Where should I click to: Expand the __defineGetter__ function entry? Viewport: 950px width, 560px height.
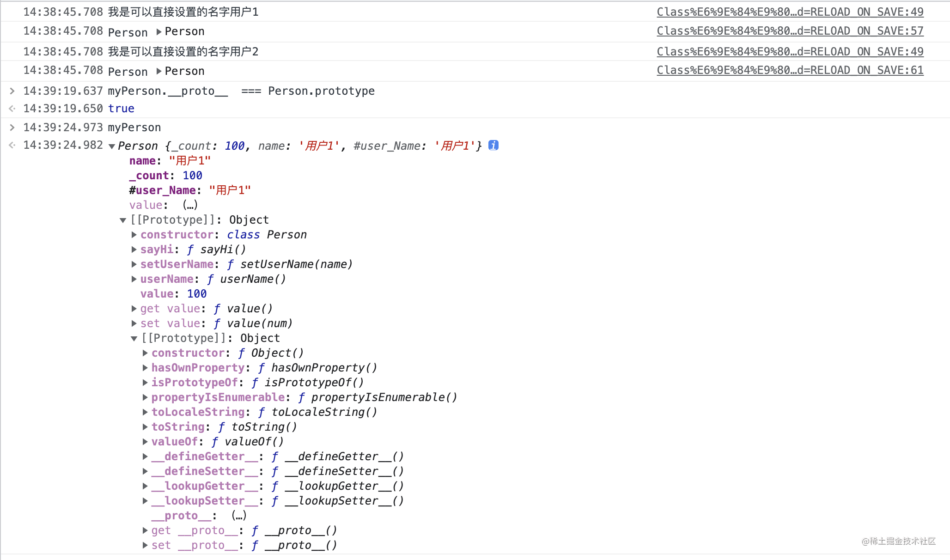pyautogui.click(x=145, y=457)
